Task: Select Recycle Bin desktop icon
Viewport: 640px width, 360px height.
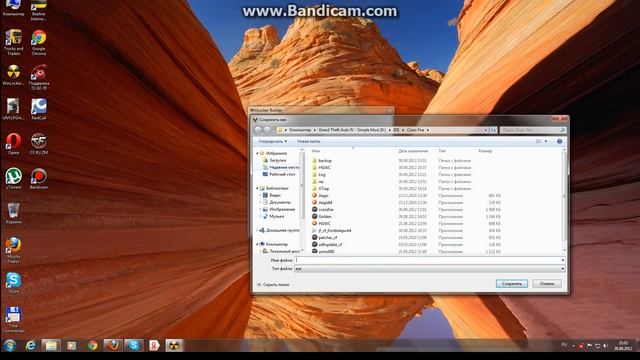Action: (13, 213)
